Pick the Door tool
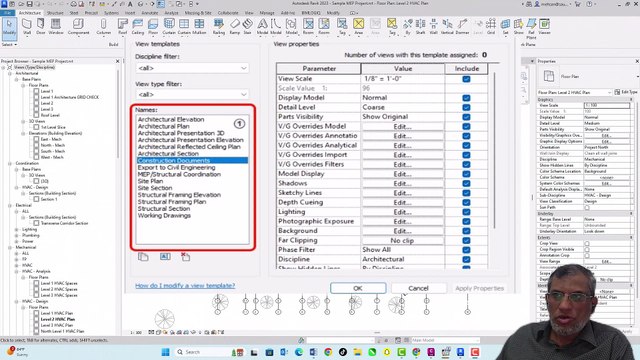 point(41,27)
